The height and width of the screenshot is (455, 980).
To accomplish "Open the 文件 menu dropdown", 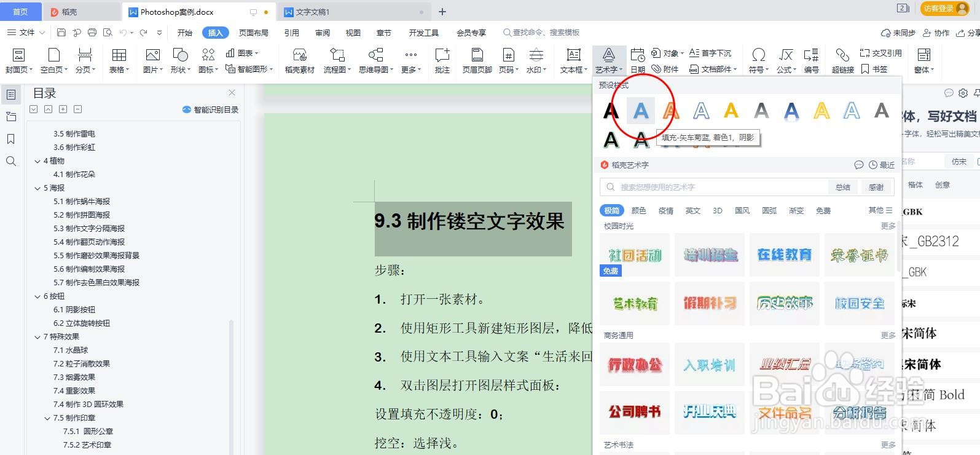I will tap(26, 33).
